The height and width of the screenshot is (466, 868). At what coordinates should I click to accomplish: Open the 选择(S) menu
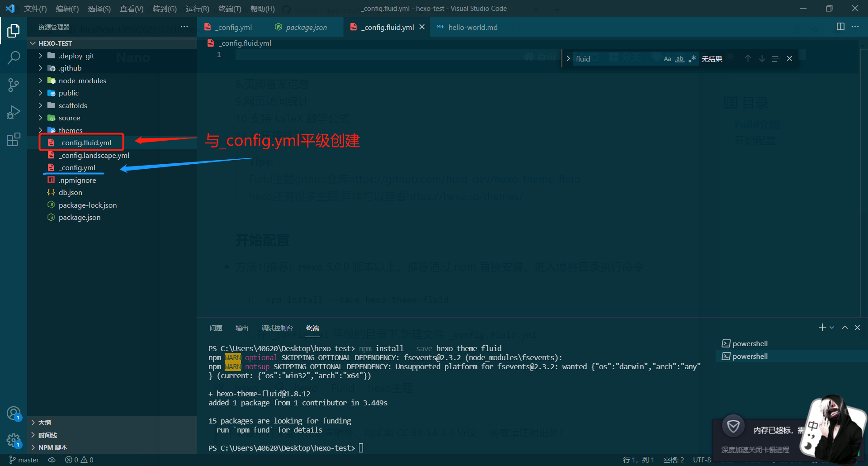(99, 9)
